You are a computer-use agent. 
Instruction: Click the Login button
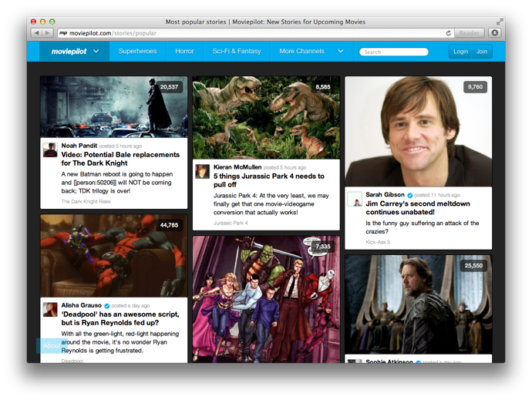click(x=460, y=52)
